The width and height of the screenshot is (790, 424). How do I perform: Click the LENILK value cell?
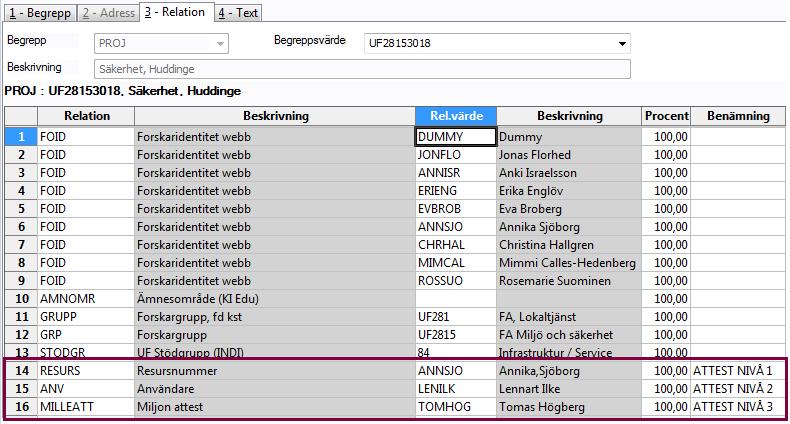[x=455, y=389]
